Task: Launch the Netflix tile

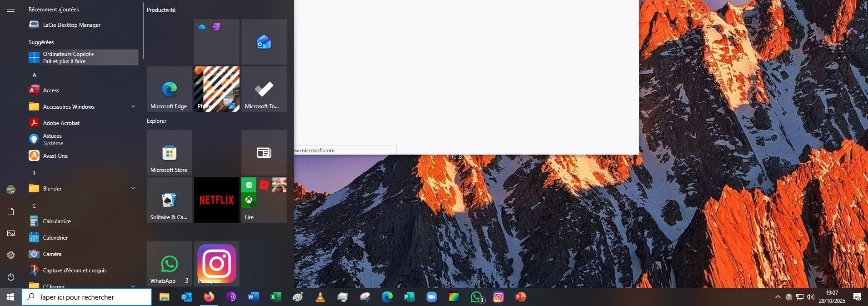Action: 216,200
